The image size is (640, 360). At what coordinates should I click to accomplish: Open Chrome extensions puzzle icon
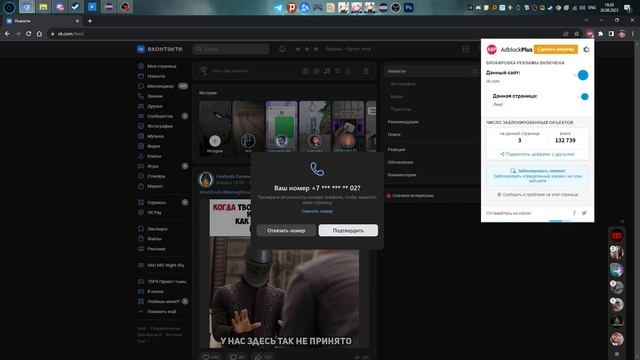tap(600, 34)
